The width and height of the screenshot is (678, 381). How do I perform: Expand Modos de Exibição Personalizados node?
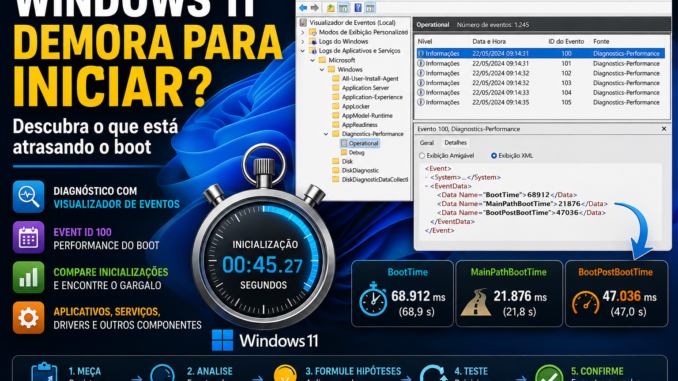pos(303,32)
